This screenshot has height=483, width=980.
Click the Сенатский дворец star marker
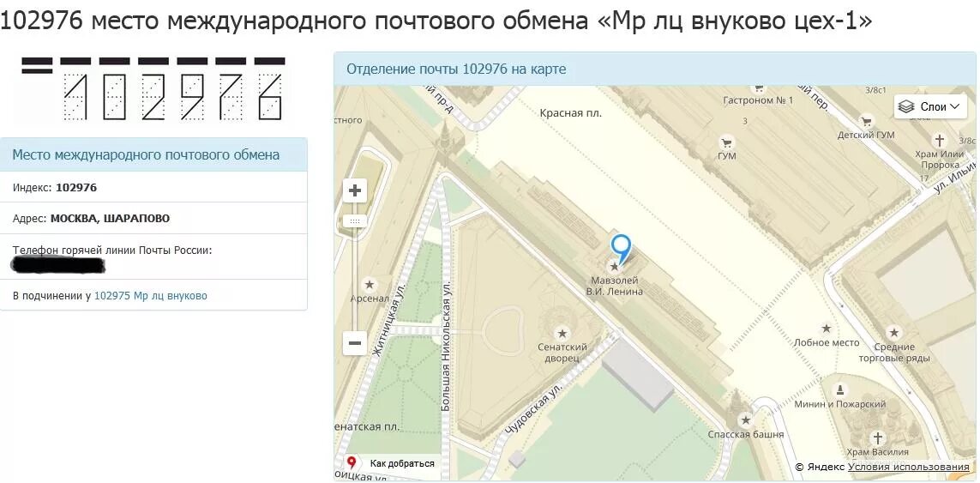562,333
